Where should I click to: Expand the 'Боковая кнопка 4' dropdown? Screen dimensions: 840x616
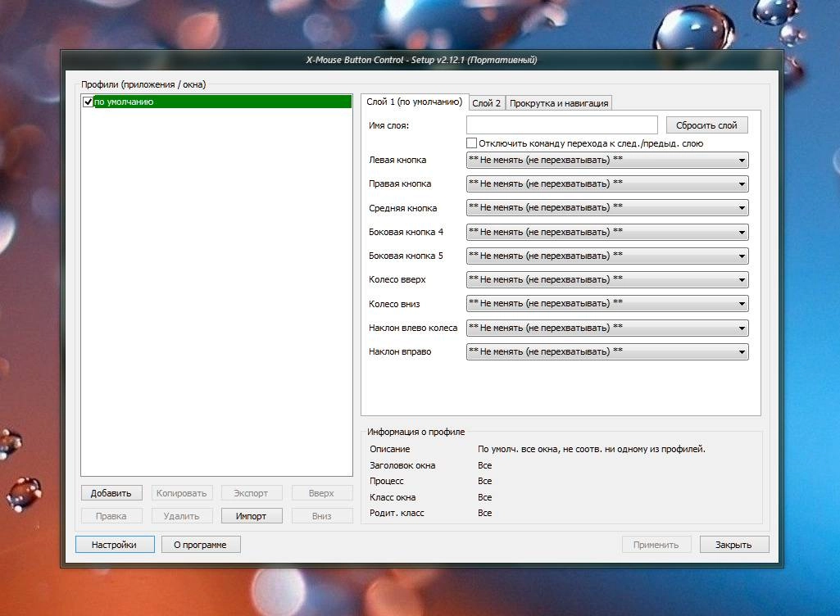[x=607, y=232]
